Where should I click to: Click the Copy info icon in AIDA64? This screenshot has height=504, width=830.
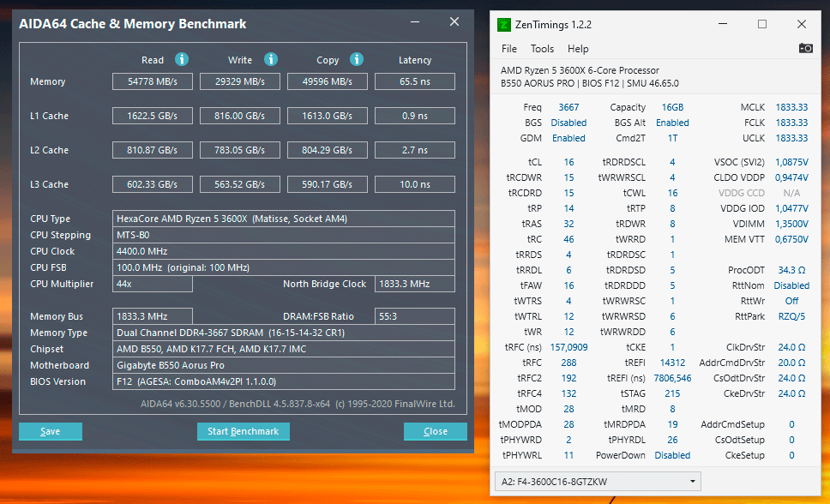click(357, 59)
